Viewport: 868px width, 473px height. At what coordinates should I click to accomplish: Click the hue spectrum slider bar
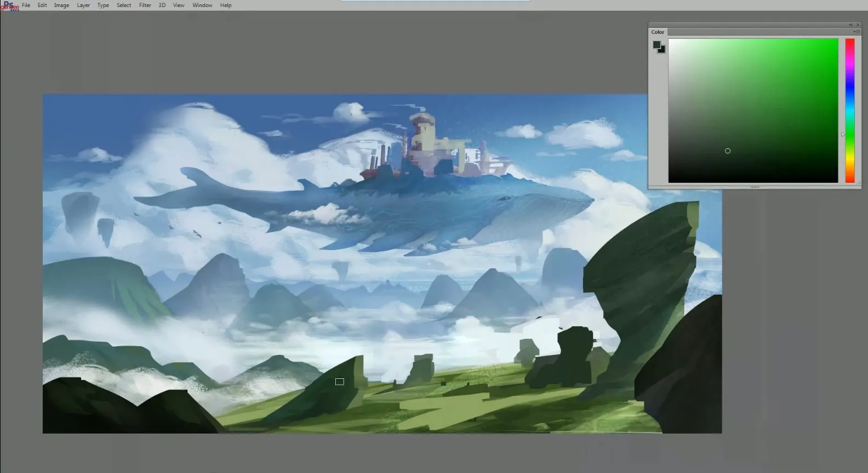[850, 111]
